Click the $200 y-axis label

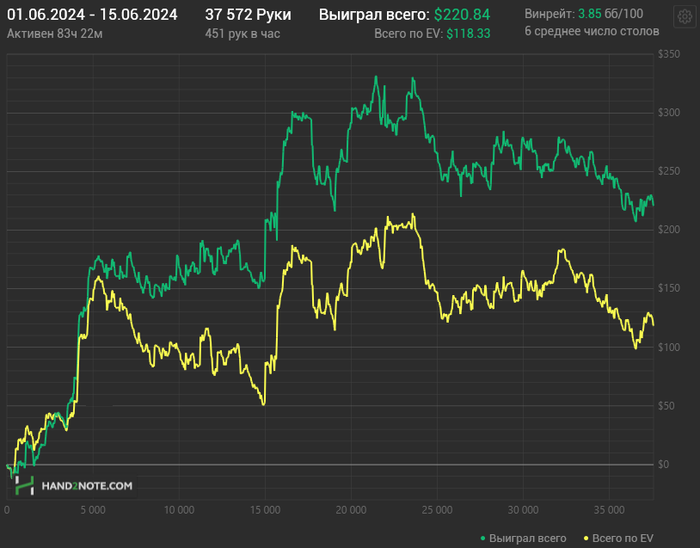coord(669,230)
